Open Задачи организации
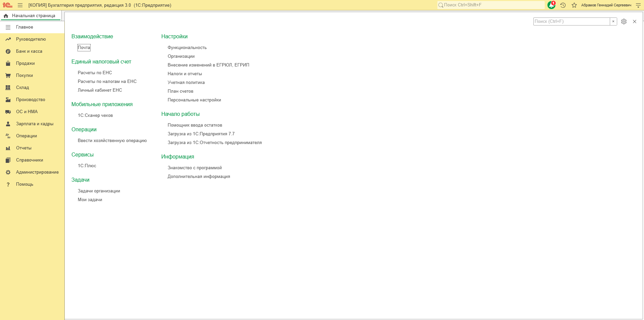This screenshot has height=320, width=644. click(99, 191)
